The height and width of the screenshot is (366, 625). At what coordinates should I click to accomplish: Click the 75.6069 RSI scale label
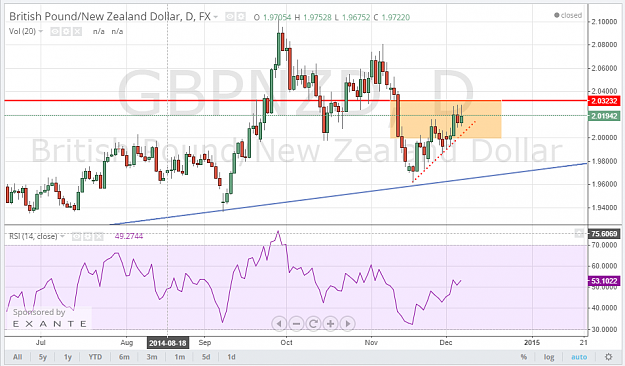pos(604,234)
